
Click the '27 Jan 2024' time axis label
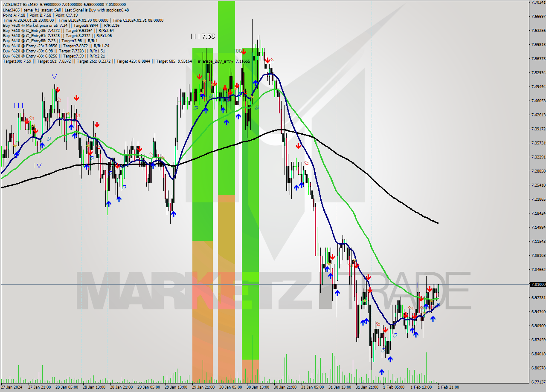(x=12, y=387)
